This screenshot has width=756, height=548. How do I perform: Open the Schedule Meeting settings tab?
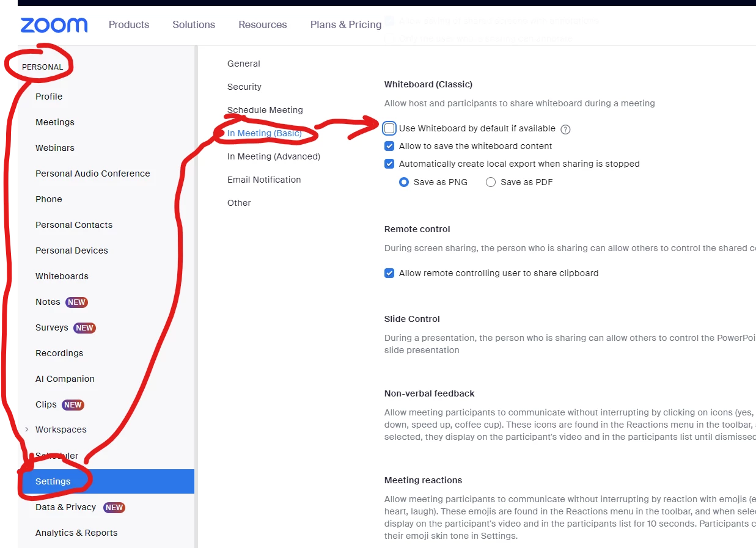(265, 110)
